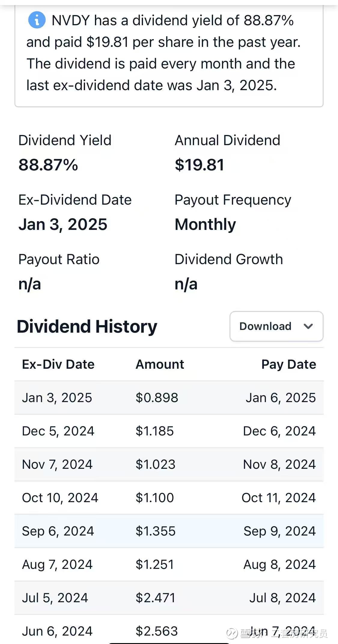
Task: Click the Download chevron arrow
Action: tap(308, 326)
